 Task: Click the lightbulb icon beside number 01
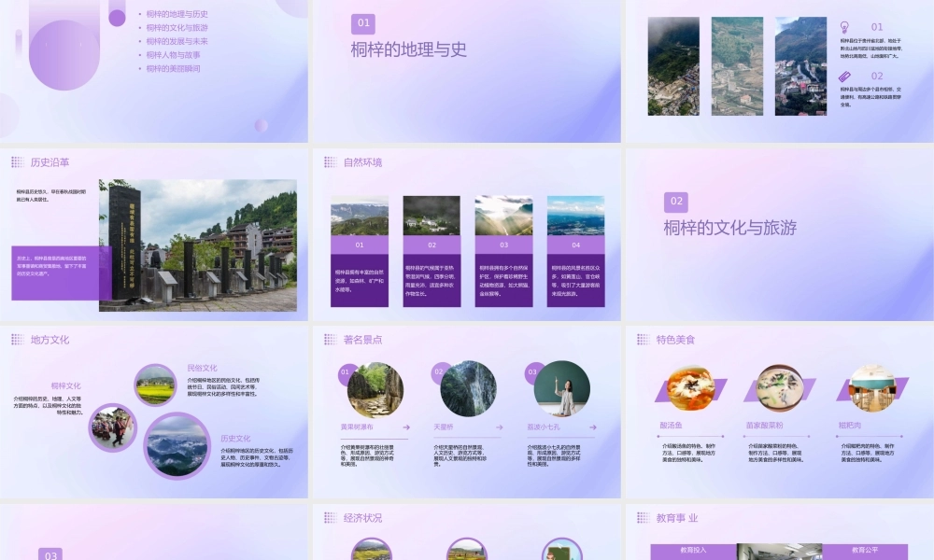pyautogui.click(x=844, y=27)
